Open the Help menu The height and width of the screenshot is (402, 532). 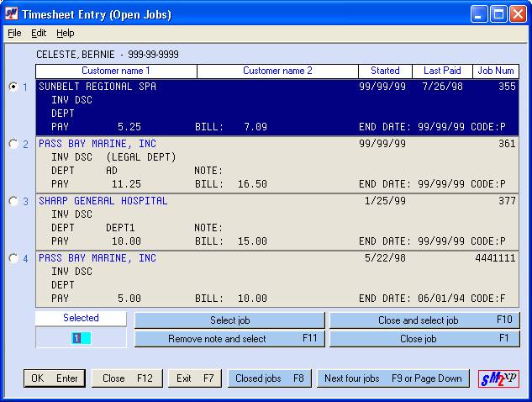pos(66,34)
